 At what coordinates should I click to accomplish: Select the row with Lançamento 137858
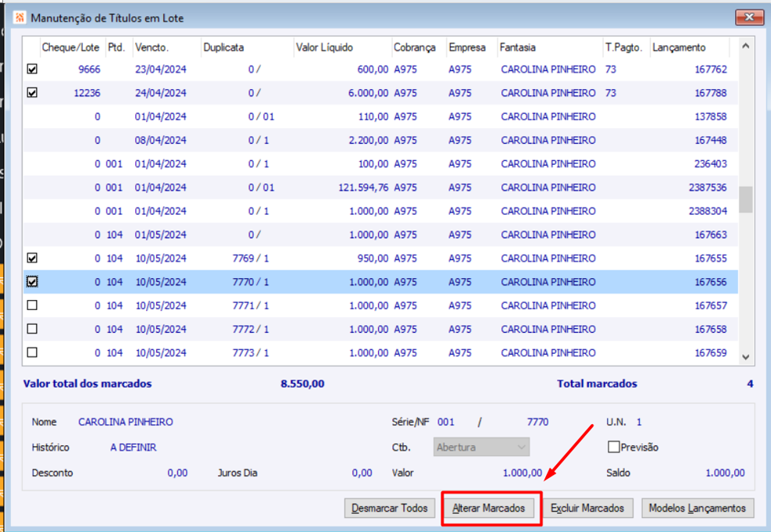pos(380,116)
